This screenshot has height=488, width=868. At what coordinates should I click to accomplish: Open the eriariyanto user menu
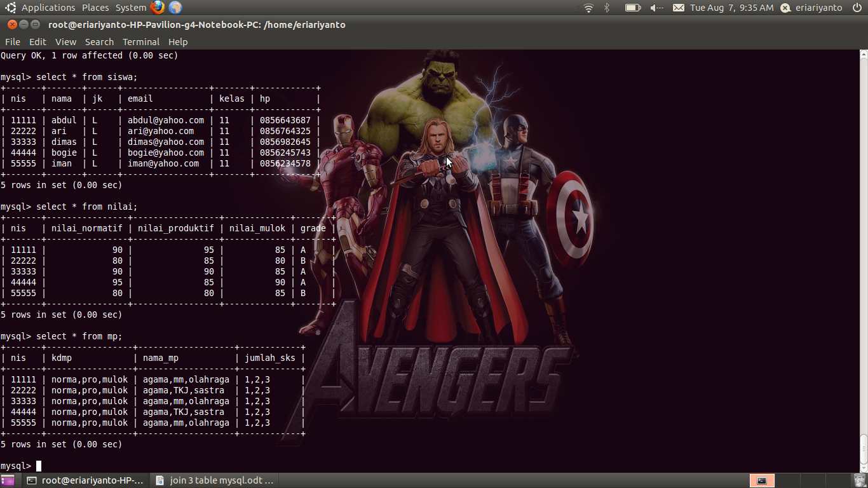tap(818, 8)
